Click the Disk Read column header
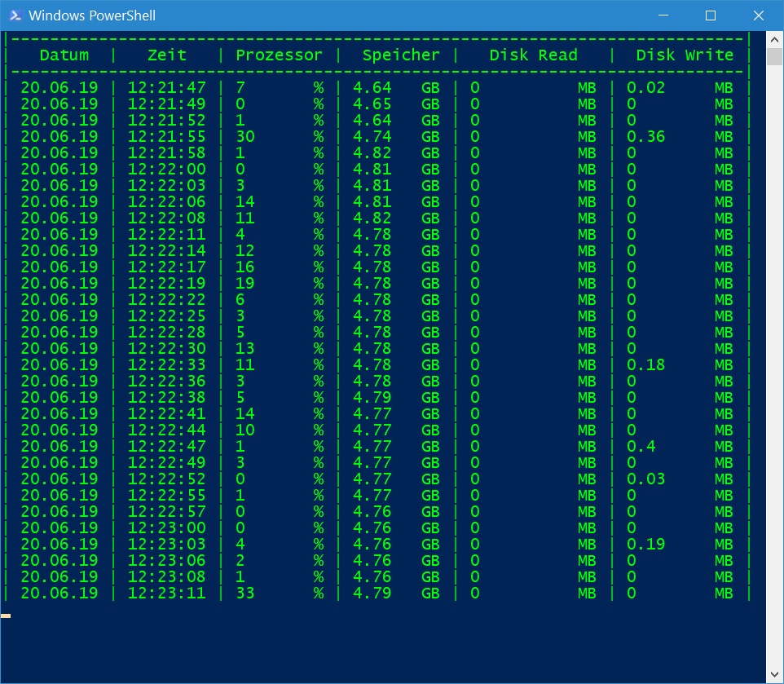 [x=533, y=55]
